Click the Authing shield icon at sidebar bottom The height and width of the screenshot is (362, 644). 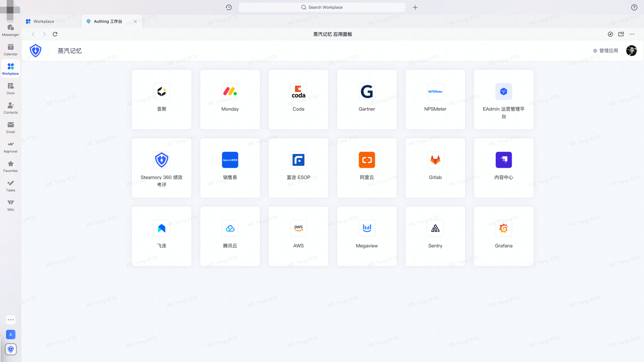11,349
